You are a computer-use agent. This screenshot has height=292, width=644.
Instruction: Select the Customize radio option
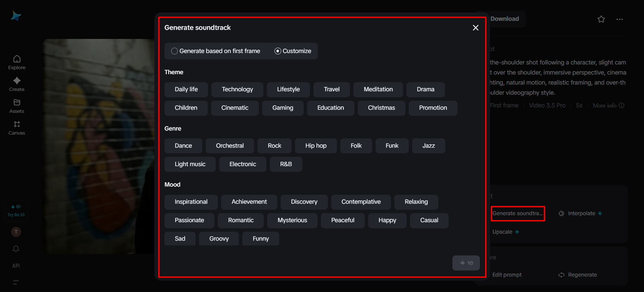[278, 51]
